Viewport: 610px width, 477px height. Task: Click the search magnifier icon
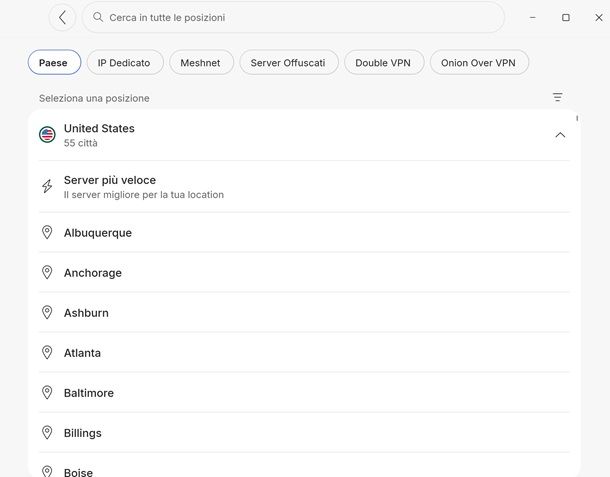pos(98,17)
